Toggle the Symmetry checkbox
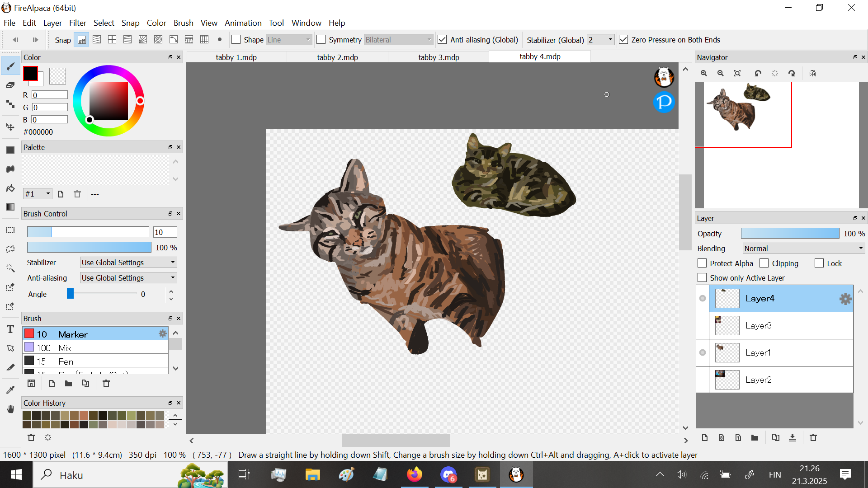Image resolution: width=868 pixels, height=488 pixels. 321,40
